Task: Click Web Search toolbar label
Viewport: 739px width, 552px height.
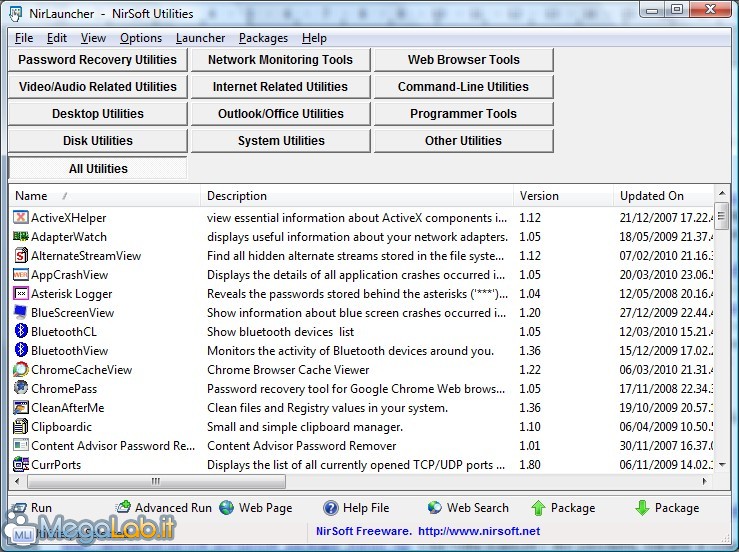Action: [478, 508]
